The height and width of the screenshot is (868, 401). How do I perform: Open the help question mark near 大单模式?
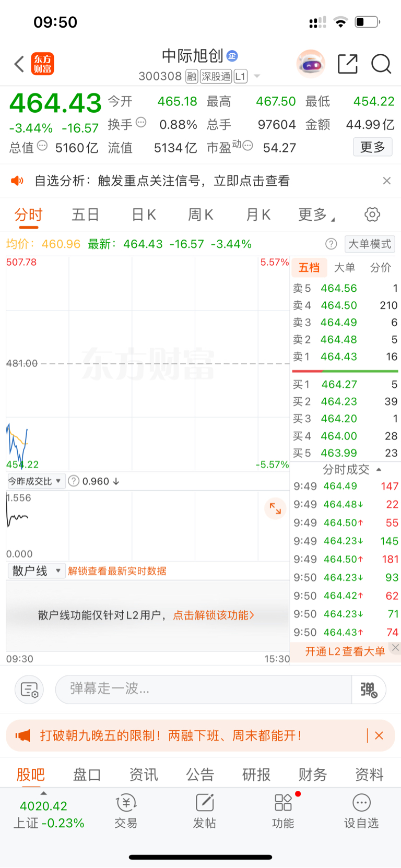pyautogui.click(x=331, y=244)
